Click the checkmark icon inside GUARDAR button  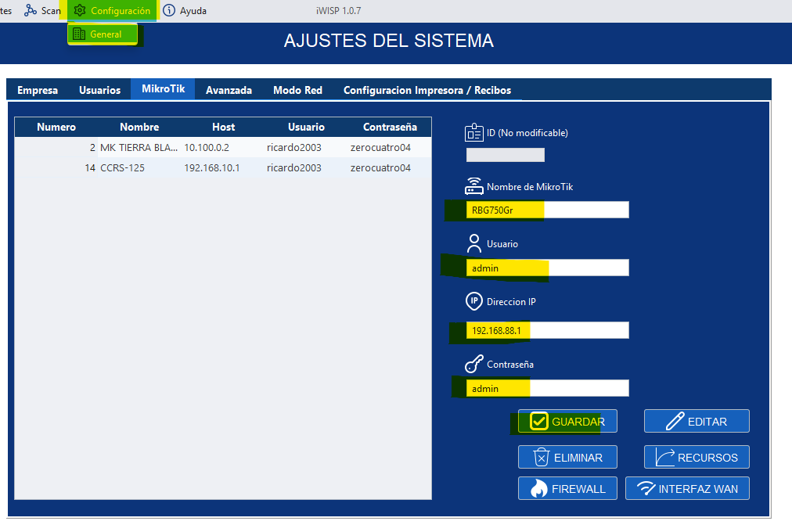pos(538,420)
